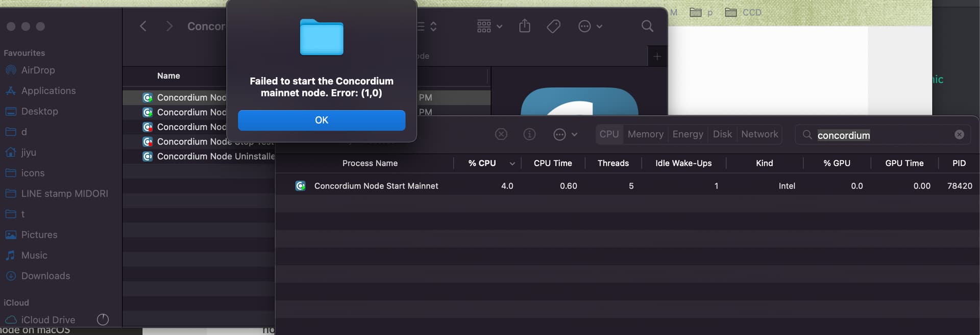Stop process button in Activity Monitor

(x=501, y=134)
